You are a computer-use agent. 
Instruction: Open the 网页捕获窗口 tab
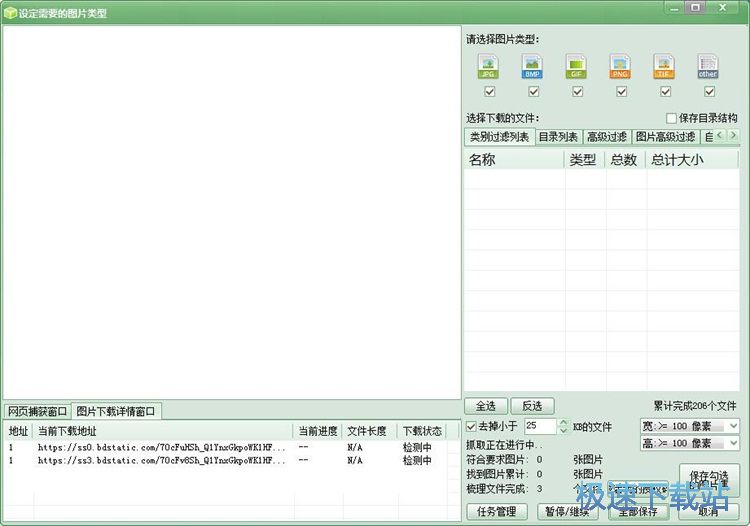38,411
